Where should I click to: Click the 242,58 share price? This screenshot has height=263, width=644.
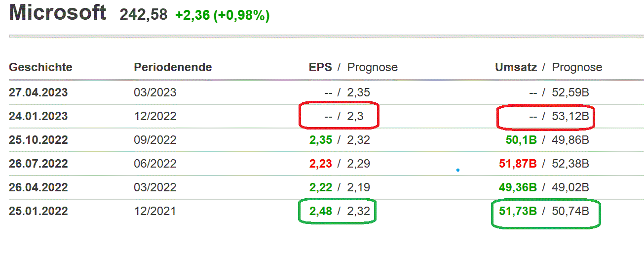(x=145, y=15)
